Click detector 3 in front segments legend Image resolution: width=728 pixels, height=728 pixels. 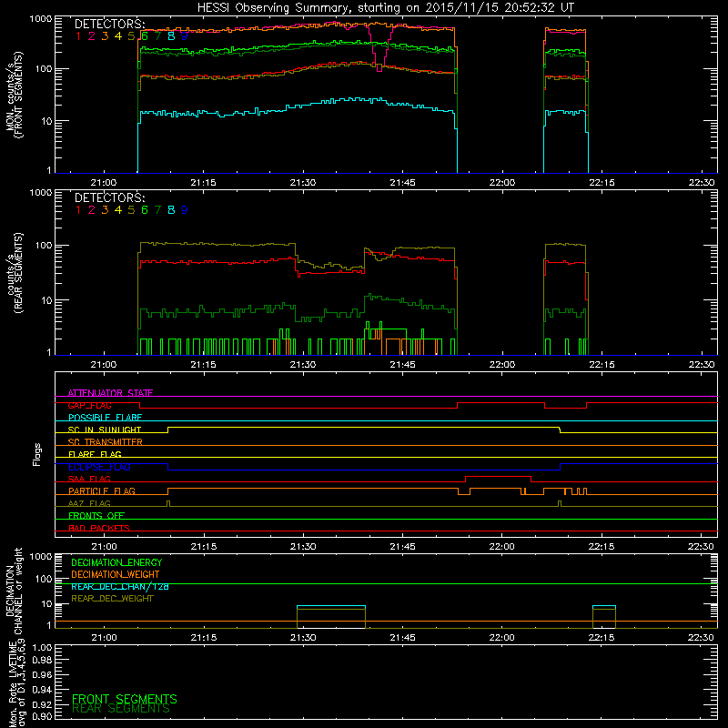[x=105, y=36]
